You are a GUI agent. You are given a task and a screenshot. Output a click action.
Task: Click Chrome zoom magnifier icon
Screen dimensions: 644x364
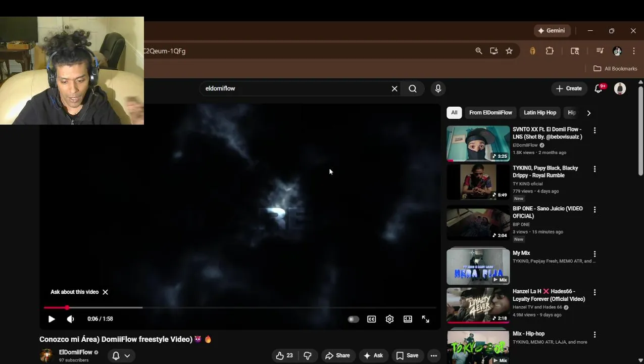point(479,51)
